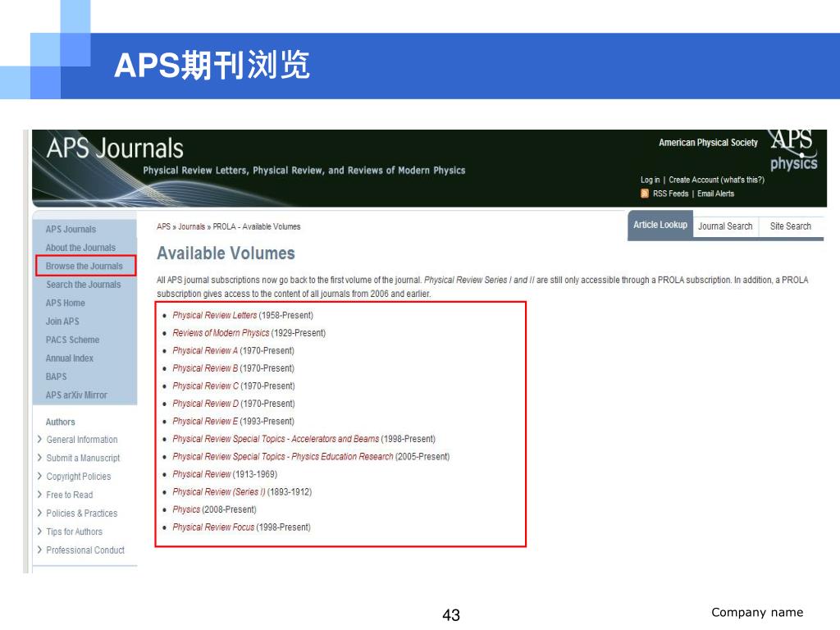Image resolution: width=840 pixels, height=630 pixels.
Task: Click the Log in link
Action: (x=650, y=180)
